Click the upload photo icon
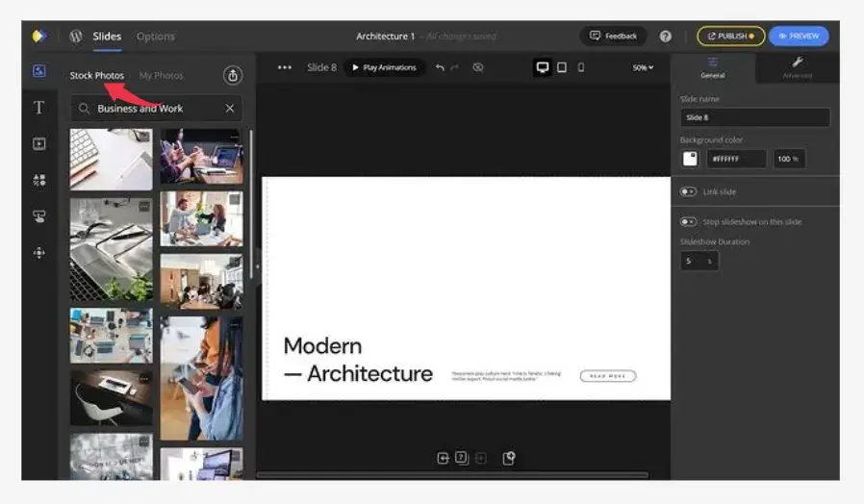 pos(232,75)
